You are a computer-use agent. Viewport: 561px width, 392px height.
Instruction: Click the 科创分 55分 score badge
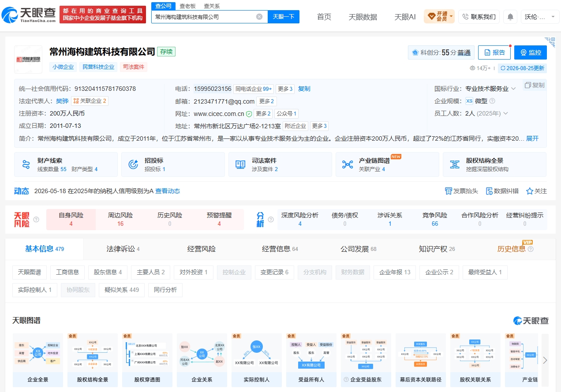point(441,52)
